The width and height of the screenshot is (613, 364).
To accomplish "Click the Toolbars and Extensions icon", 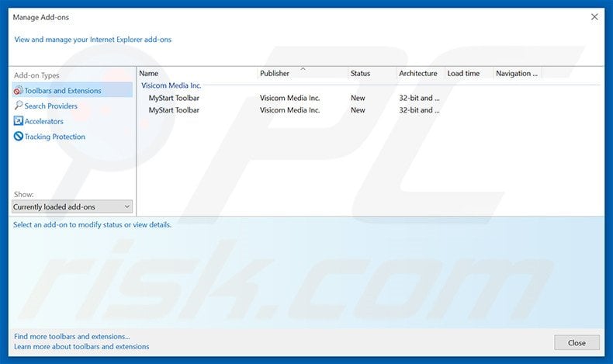I will 18,90.
